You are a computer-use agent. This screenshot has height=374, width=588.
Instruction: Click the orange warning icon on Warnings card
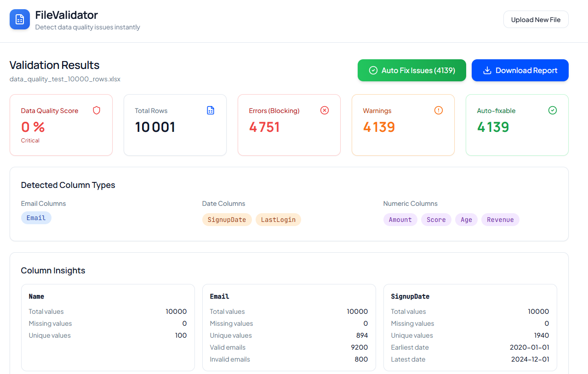pos(438,110)
